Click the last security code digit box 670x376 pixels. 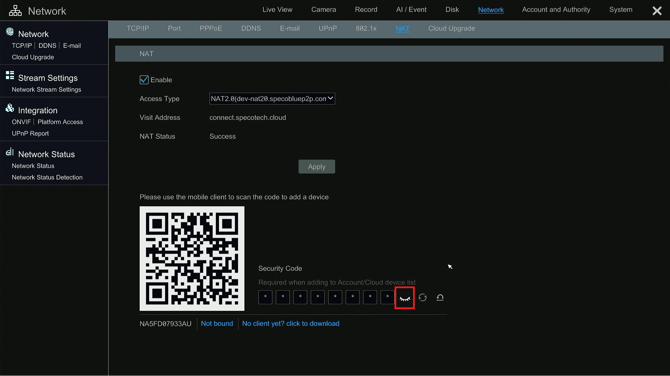(387, 297)
